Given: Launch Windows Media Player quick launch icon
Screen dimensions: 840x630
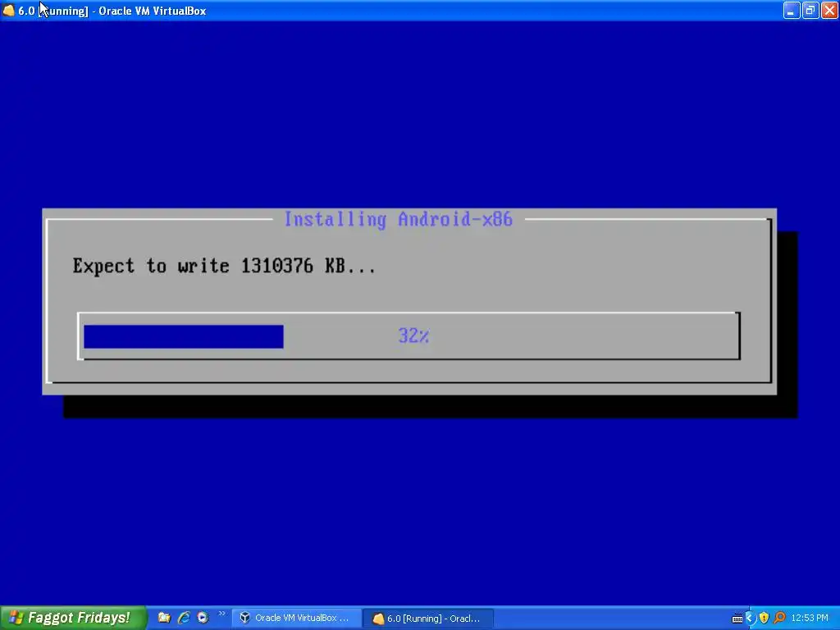Looking at the screenshot, I should [x=203, y=618].
